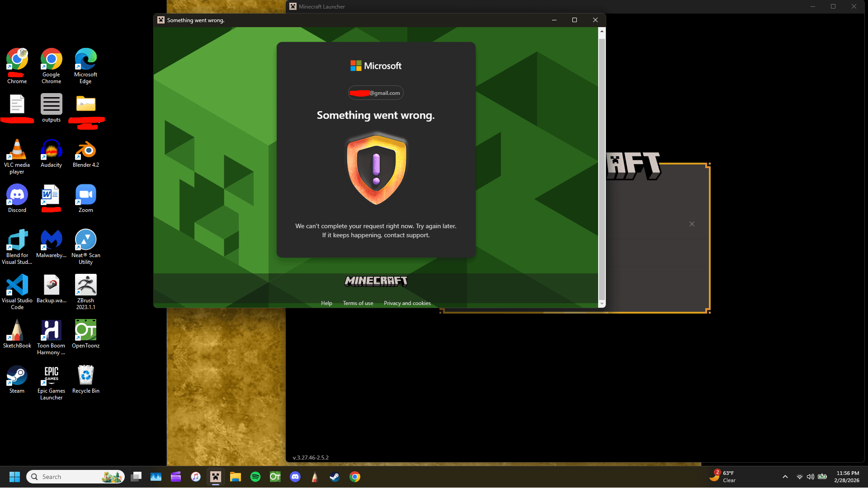Open Terms of use link

click(x=358, y=303)
